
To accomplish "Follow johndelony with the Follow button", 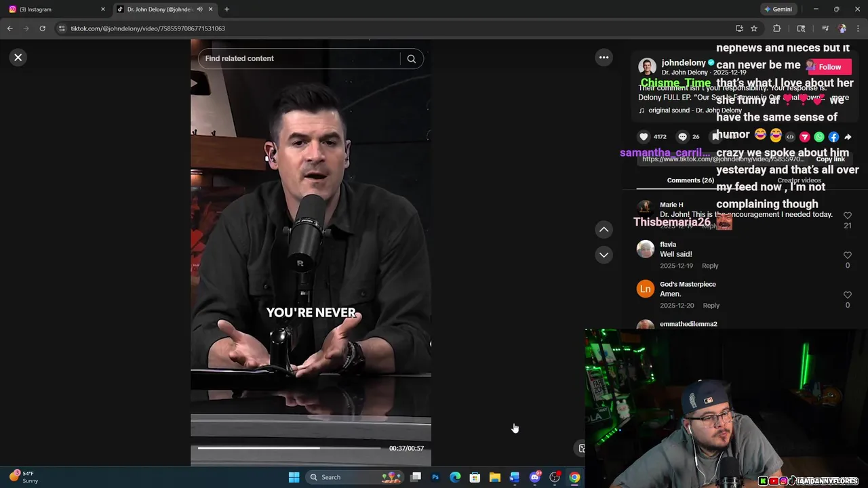I will (829, 67).
